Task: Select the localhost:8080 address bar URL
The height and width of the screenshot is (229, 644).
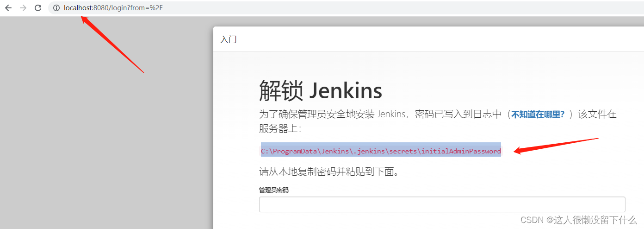Action: pos(113,8)
